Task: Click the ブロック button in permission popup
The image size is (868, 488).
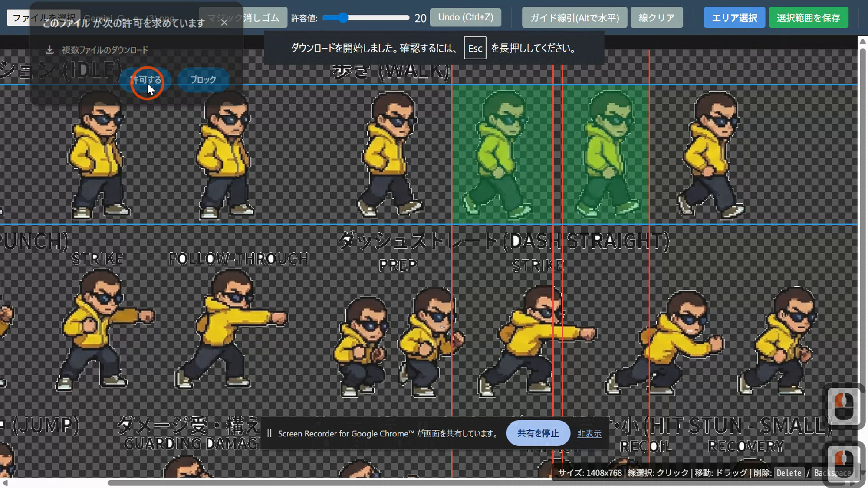Action: [x=203, y=80]
